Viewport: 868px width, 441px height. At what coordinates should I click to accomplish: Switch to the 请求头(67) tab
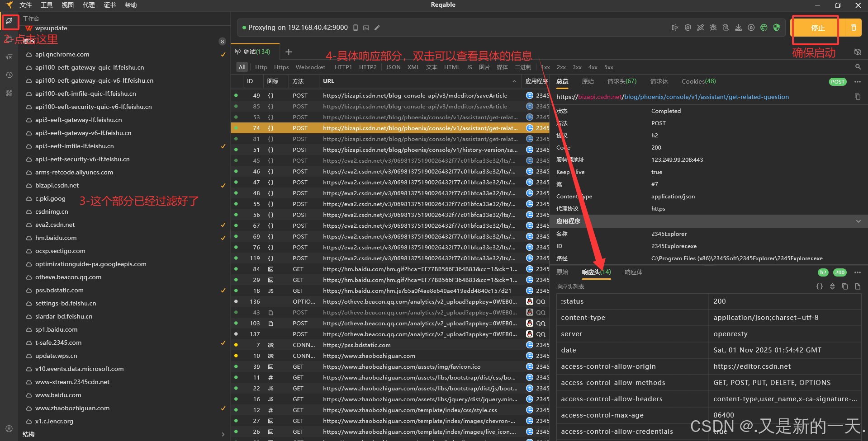[621, 81]
